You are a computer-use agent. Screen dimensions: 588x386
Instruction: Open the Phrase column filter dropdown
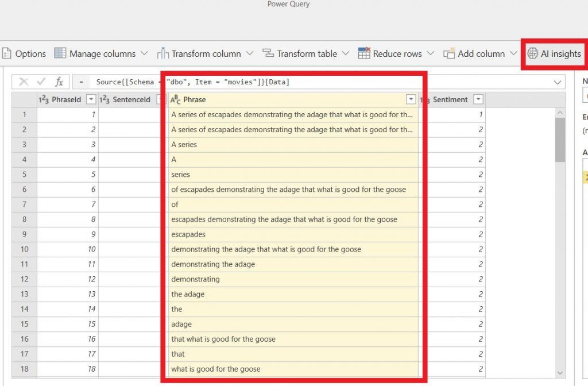pos(411,99)
